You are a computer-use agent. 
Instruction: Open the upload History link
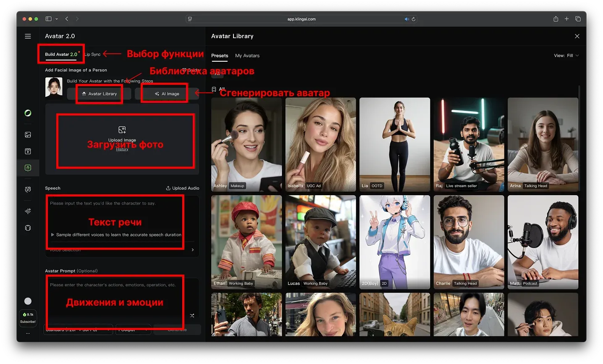[122, 149]
